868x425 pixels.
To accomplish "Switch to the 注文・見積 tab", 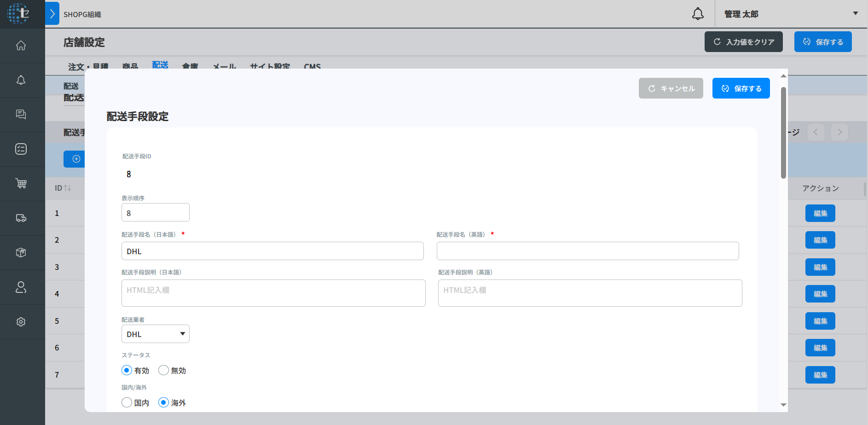I will point(88,66).
